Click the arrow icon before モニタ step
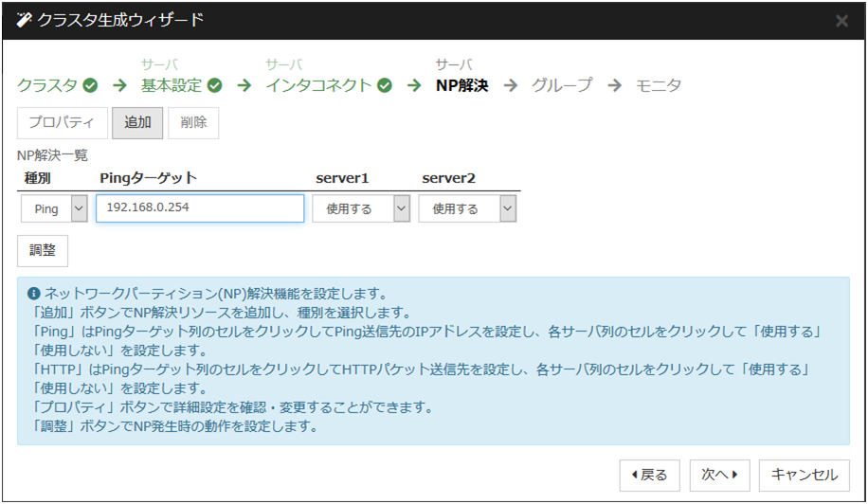 tap(615, 85)
